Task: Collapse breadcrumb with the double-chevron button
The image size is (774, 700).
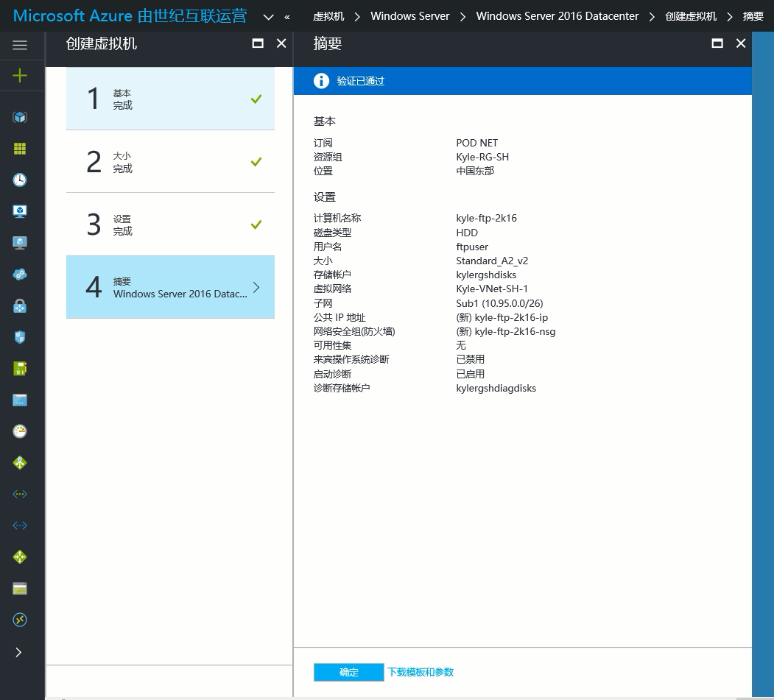Action: click(x=287, y=17)
